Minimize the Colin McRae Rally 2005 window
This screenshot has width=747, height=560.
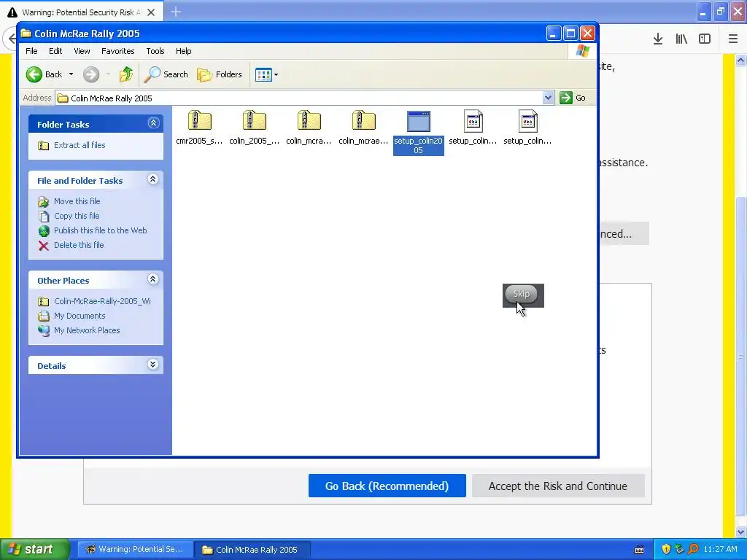tap(553, 34)
